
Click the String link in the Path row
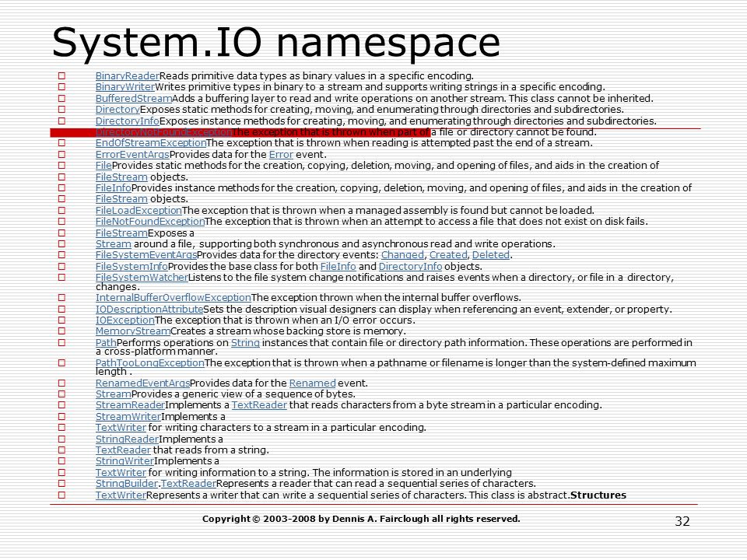[245, 342]
